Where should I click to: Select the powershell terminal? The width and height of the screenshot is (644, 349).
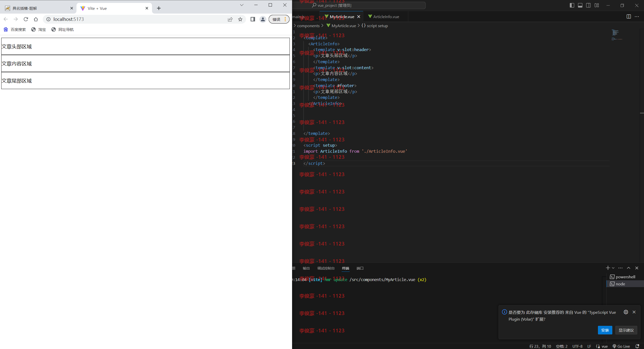click(625, 277)
